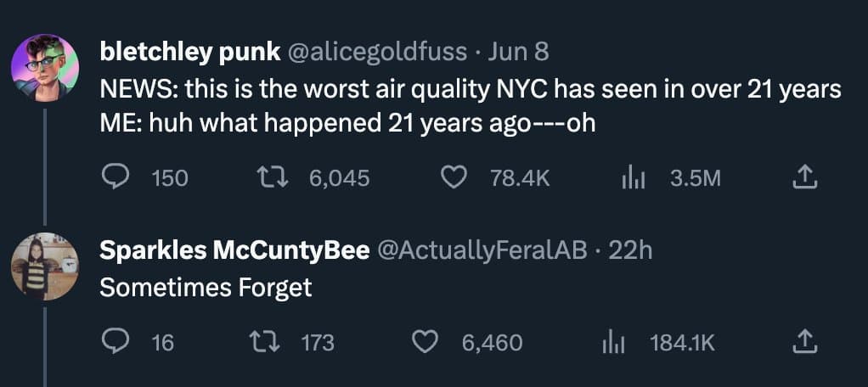This screenshot has width=868, height=387.
Task: Reply to Sparkles McCuntyBee's tweet
Action: [x=115, y=342]
